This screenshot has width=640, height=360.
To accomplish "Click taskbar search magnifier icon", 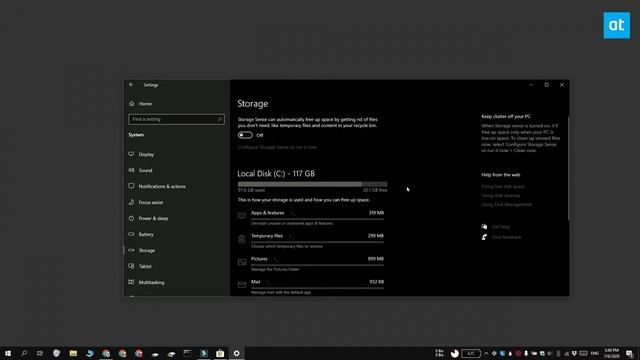I will [x=24, y=353].
